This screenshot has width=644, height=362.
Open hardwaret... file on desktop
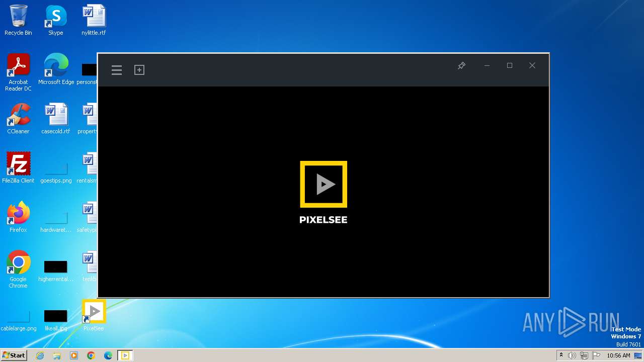56,221
